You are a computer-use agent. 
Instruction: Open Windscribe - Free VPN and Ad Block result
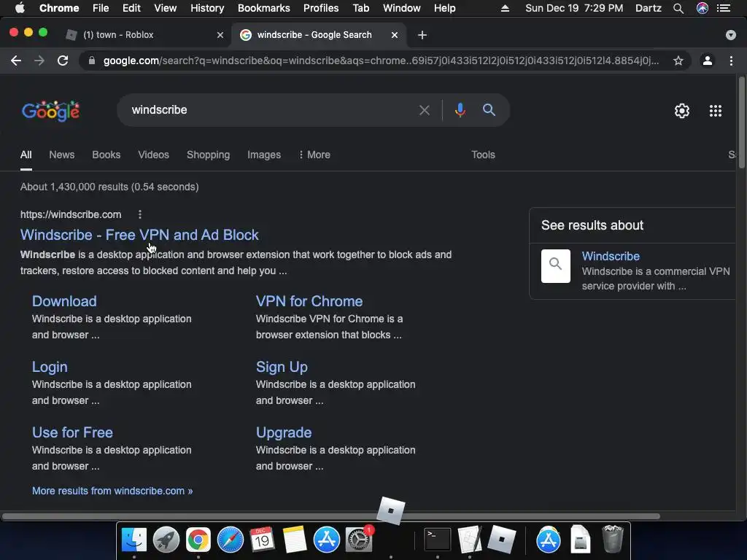[139, 235]
